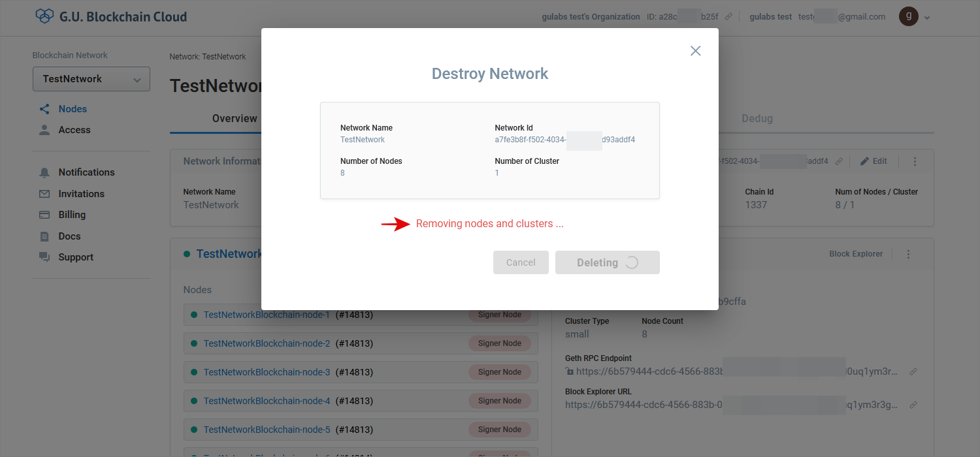Viewport: 980px width, 457px height.
Task: Click the user avatar 'g'
Action: 908,16
